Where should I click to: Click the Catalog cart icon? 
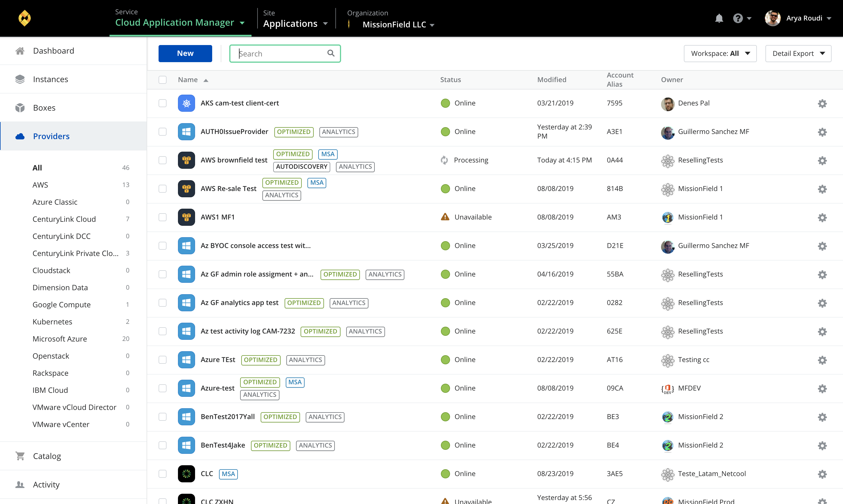point(20,456)
